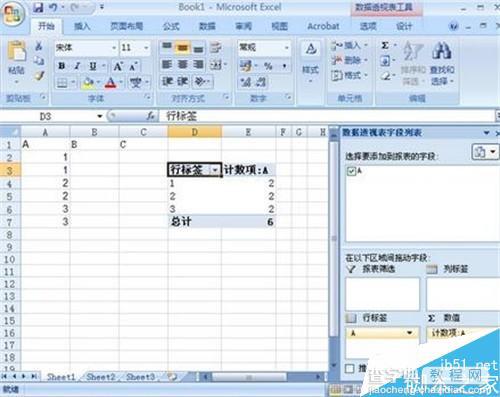Switch to Sheet3 tab
The image size is (500, 397).
[140, 377]
